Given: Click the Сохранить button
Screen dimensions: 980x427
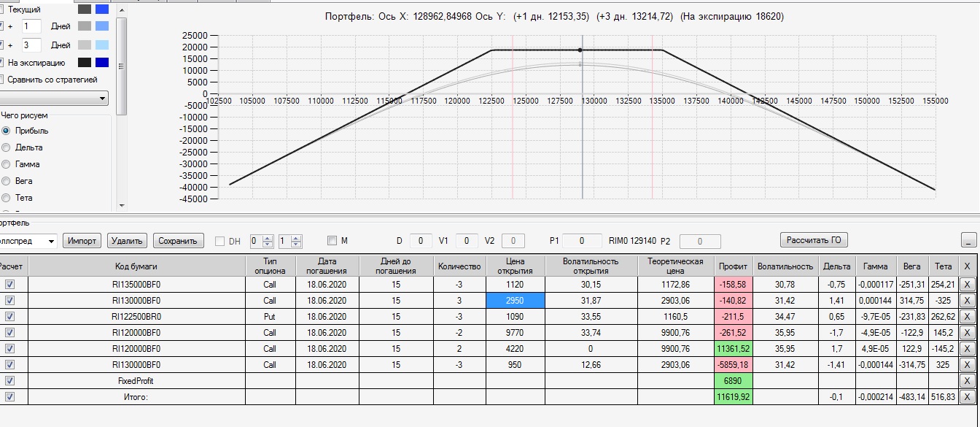Looking at the screenshot, I should (x=178, y=241).
